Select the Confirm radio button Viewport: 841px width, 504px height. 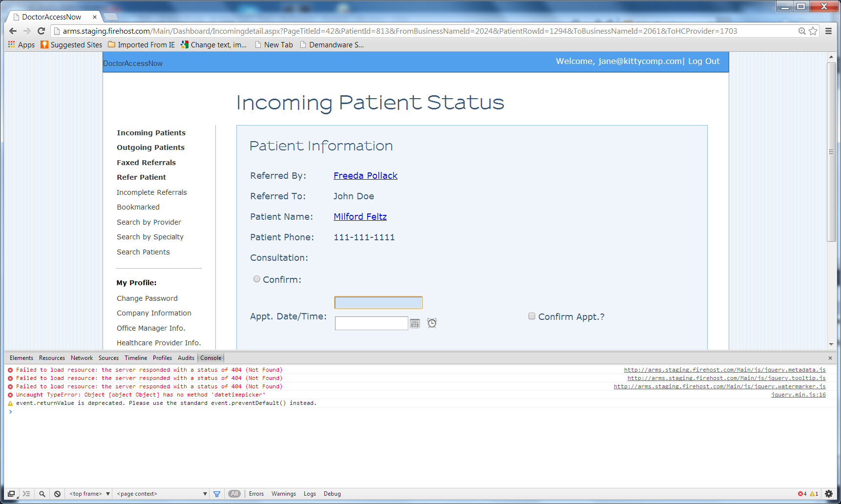click(x=256, y=279)
